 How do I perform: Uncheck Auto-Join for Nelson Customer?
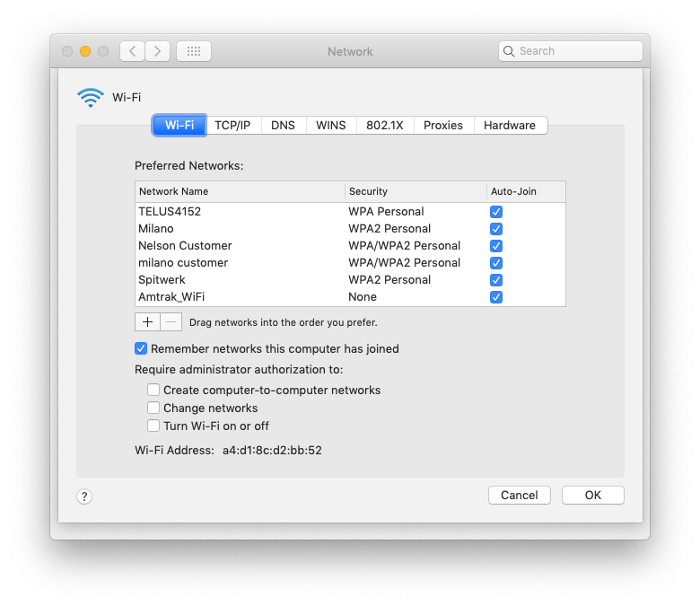point(496,246)
